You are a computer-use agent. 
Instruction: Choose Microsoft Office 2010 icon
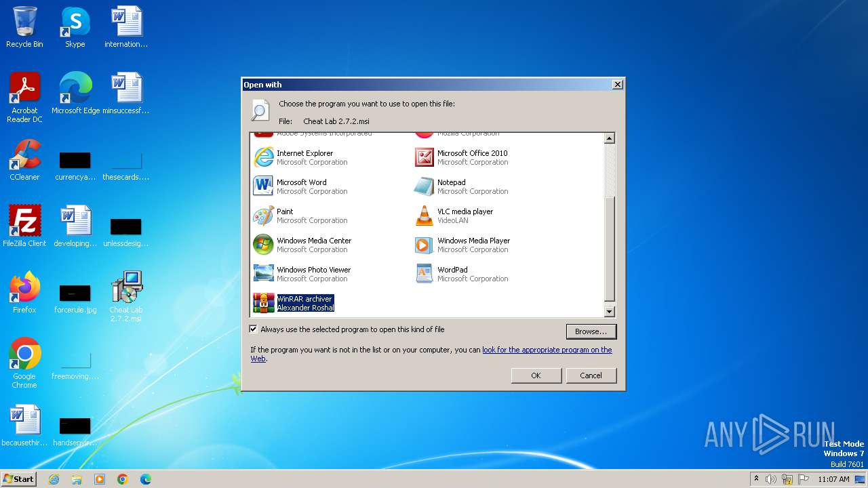point(424,157)
